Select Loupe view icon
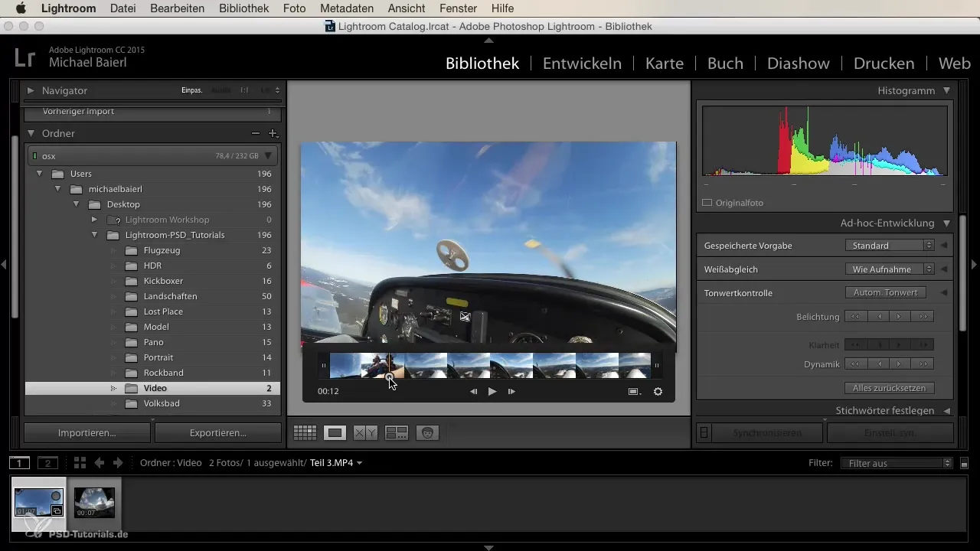 point(335,433)
